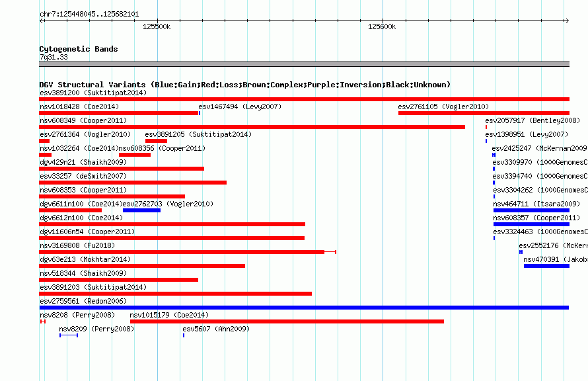The width and height of the screenshot is (588, 381).
Task: Click esv3304262 1000Genomes label
Action: tap(540, 190)
